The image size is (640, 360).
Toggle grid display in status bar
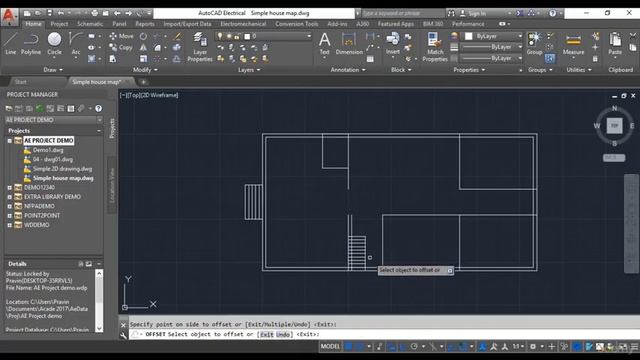(x=349, y=347)
